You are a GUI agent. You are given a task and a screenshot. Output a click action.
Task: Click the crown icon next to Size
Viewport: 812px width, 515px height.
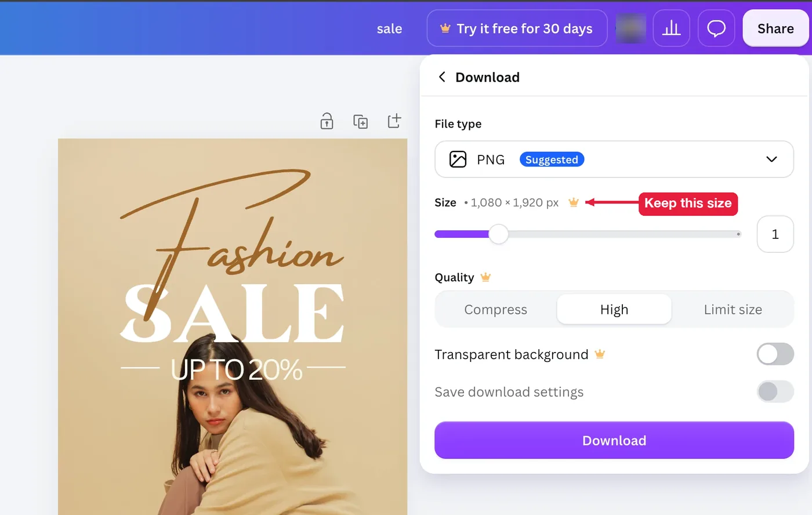pos(574,202)
